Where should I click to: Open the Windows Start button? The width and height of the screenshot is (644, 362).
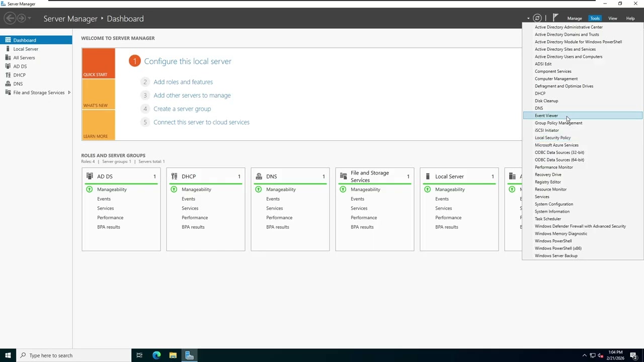point(8,355)
